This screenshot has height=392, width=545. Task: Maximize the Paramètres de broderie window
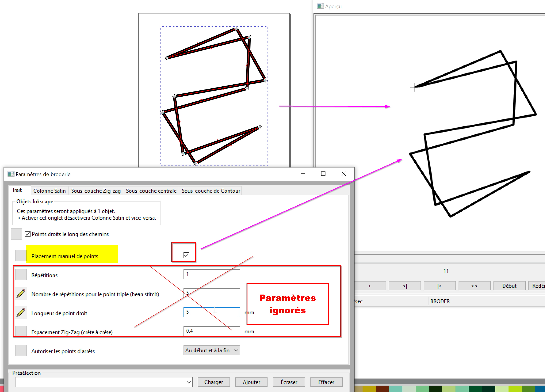323,174
